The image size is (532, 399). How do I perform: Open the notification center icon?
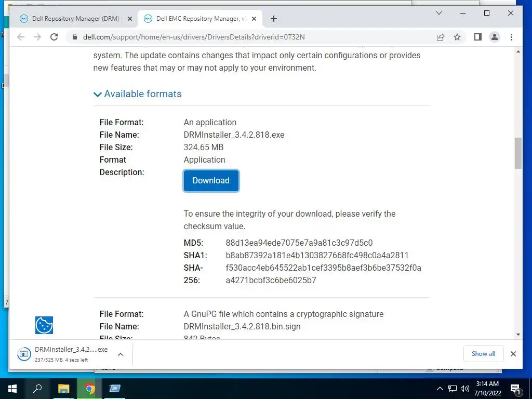click(x=516, y=389)
